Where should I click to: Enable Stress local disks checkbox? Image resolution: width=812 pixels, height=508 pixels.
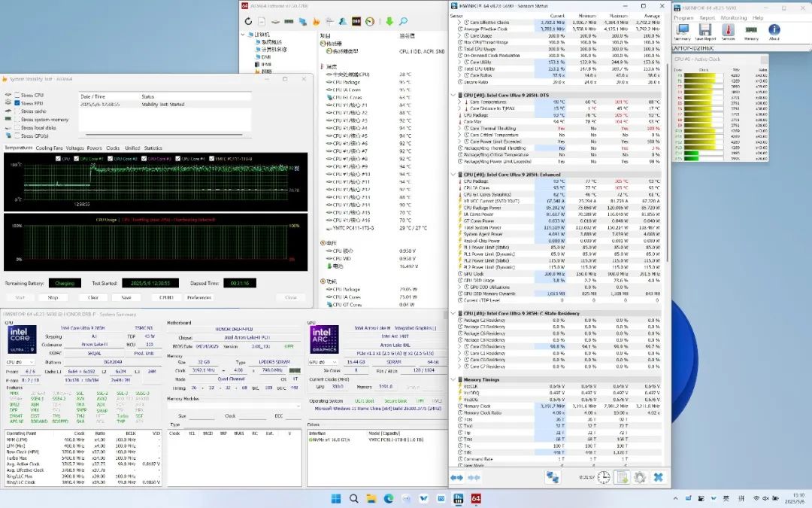pos(17,127)
